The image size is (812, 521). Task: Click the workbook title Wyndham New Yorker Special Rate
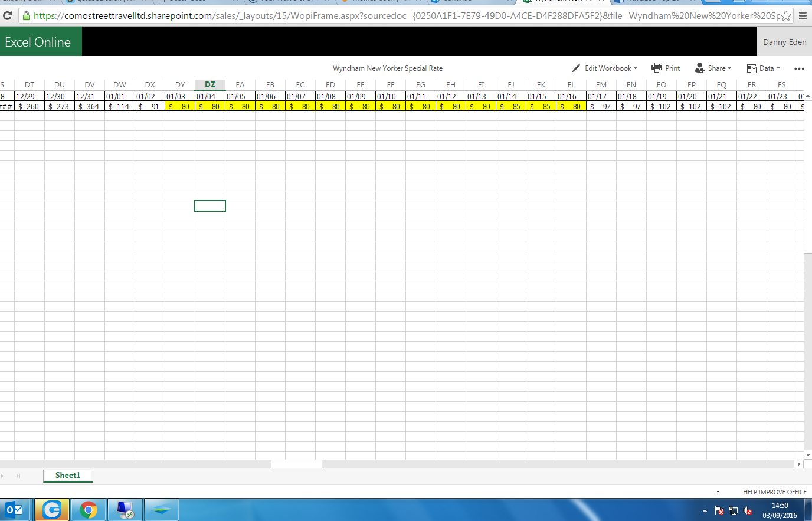click(x=388, y=68)
